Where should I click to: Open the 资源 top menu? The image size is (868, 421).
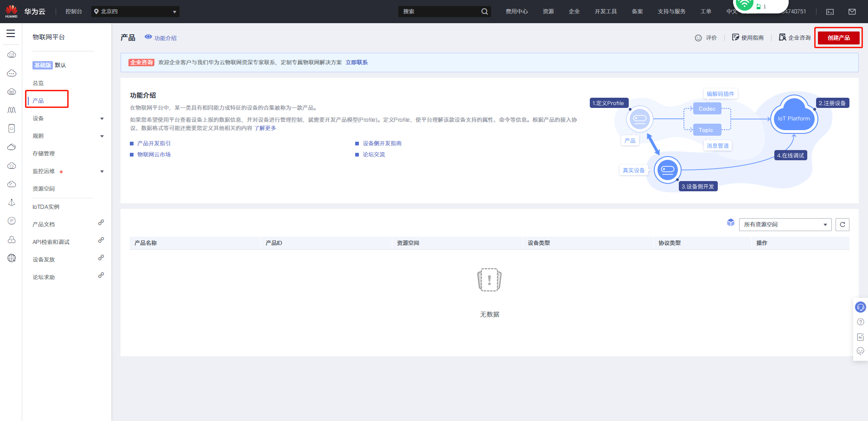pyautogui.click(x=548, y=12)
